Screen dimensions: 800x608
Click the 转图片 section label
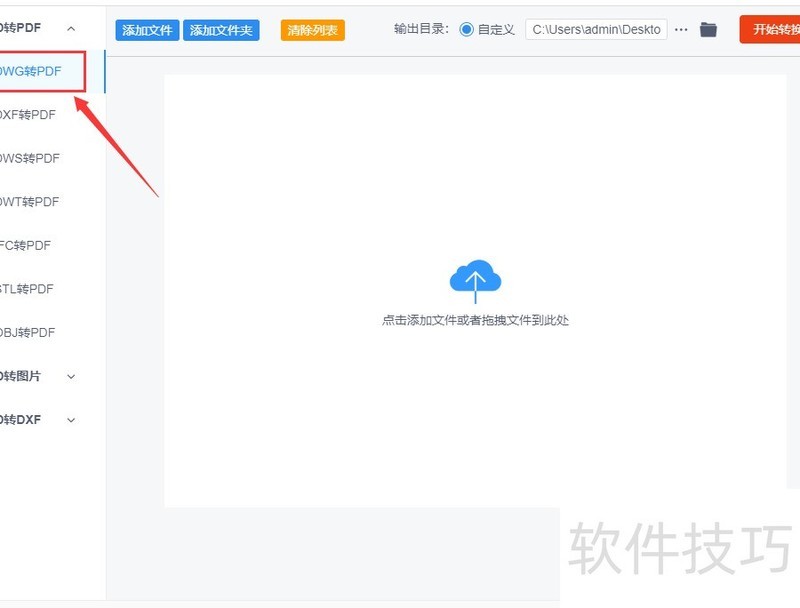click(20, 376)
